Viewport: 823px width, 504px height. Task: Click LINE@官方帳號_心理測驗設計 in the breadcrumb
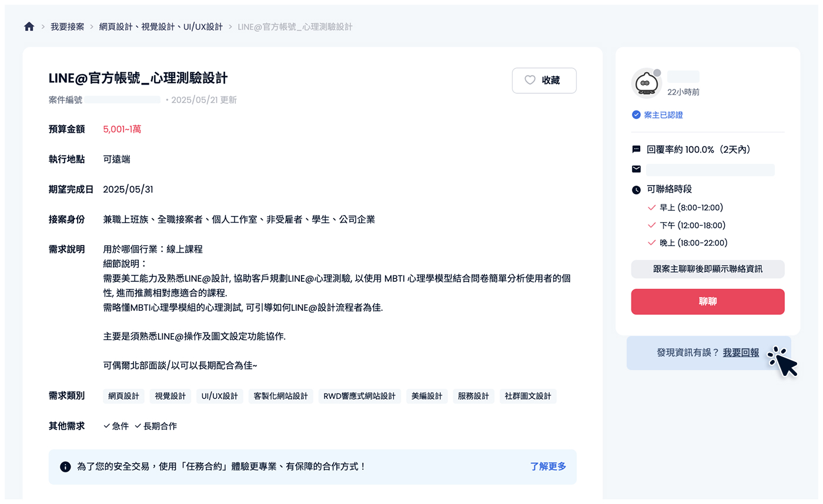295,27
